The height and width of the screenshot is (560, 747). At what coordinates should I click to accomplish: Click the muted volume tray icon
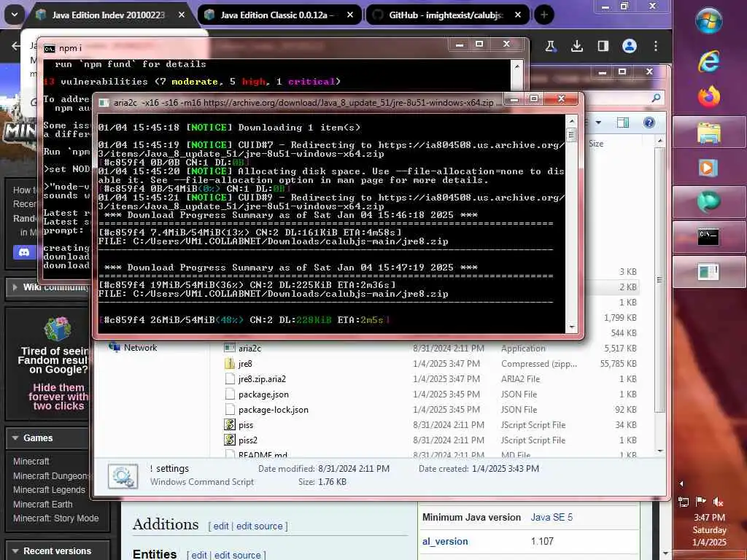tap(718, 502)
